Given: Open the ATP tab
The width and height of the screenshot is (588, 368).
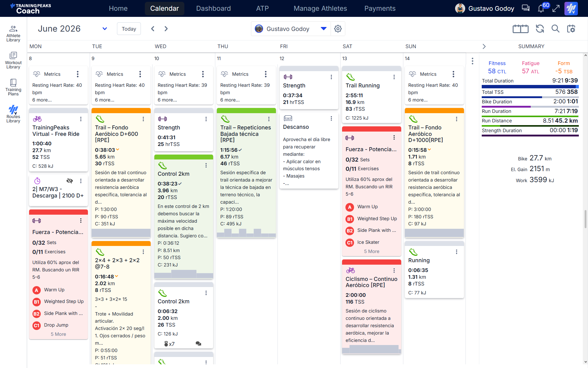Looking at the screenshot, I should click(x=262, y=8).
